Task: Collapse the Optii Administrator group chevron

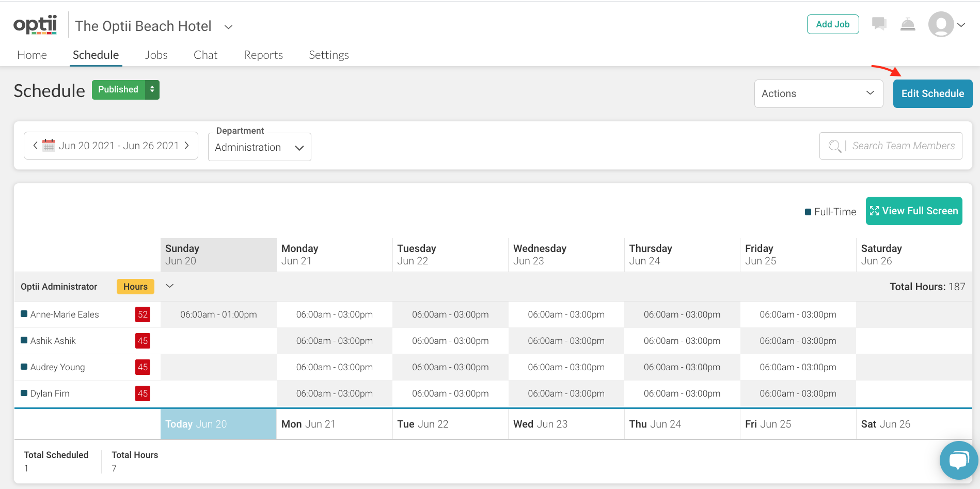Action: coord(169,286)
